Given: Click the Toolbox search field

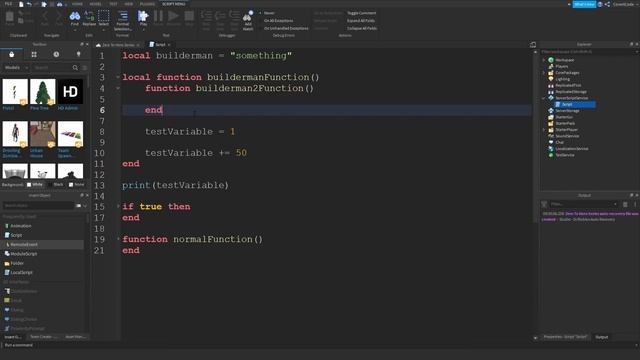Looking at the screenshot, I should point(52,68).
